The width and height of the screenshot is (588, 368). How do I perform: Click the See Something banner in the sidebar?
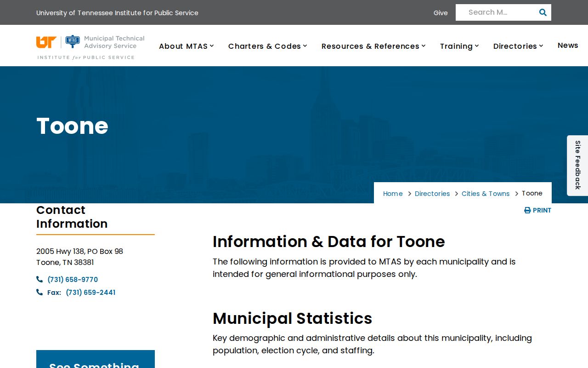click(96, 359)
